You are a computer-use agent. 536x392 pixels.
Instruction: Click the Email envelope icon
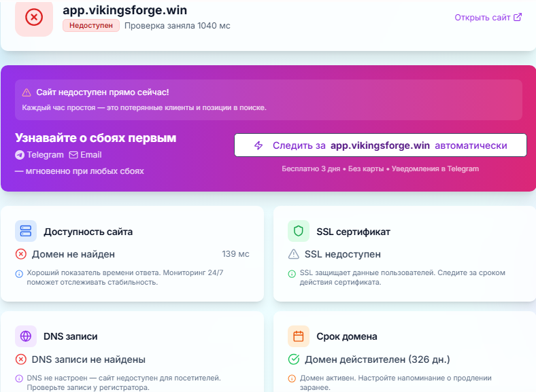click(x=73, y=155)
